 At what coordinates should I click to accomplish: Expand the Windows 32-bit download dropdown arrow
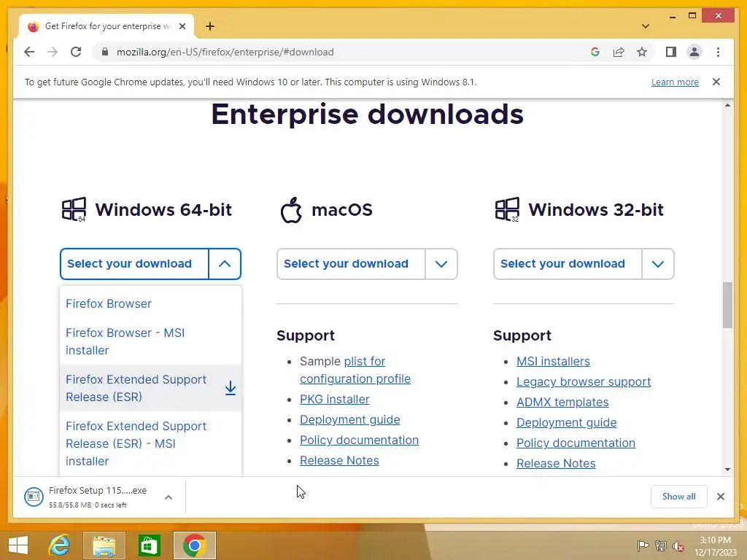click(x=658, y=264)
